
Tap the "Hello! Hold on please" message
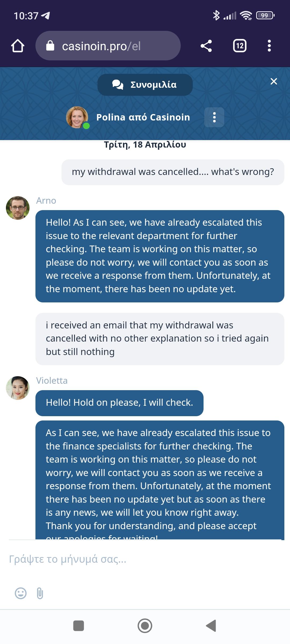(119, 403)
